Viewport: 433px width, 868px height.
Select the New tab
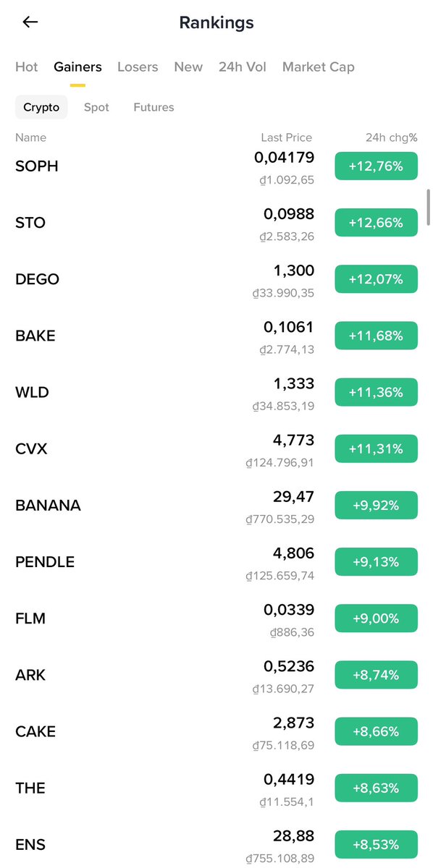188,67
